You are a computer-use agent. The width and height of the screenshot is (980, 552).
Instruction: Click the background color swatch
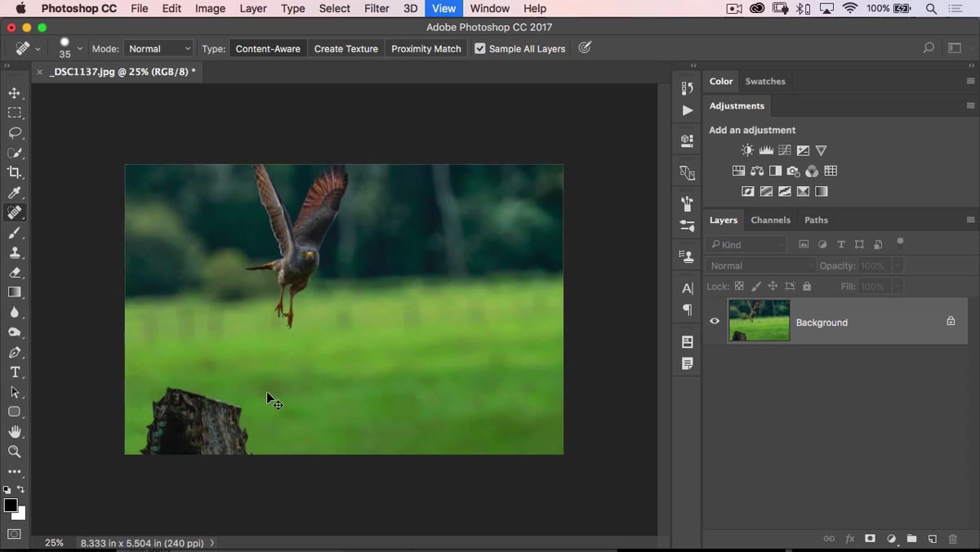tap(20, 514)
